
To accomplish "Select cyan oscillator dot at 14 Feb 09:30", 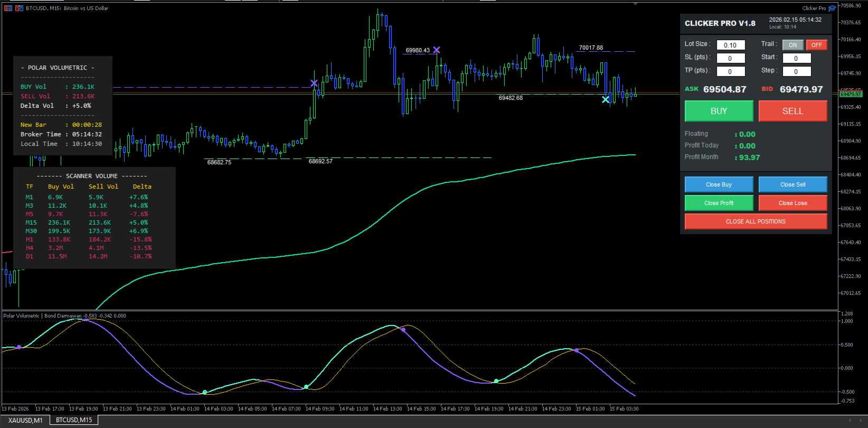I will [306, 387].
